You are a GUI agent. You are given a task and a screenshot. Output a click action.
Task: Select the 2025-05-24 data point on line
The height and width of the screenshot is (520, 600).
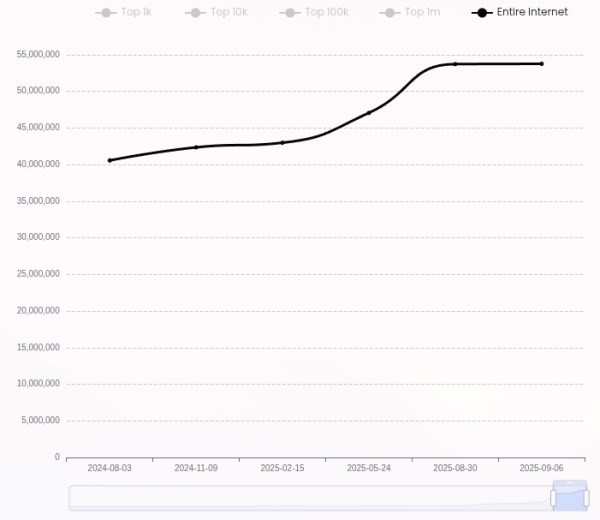click(369, 112)
